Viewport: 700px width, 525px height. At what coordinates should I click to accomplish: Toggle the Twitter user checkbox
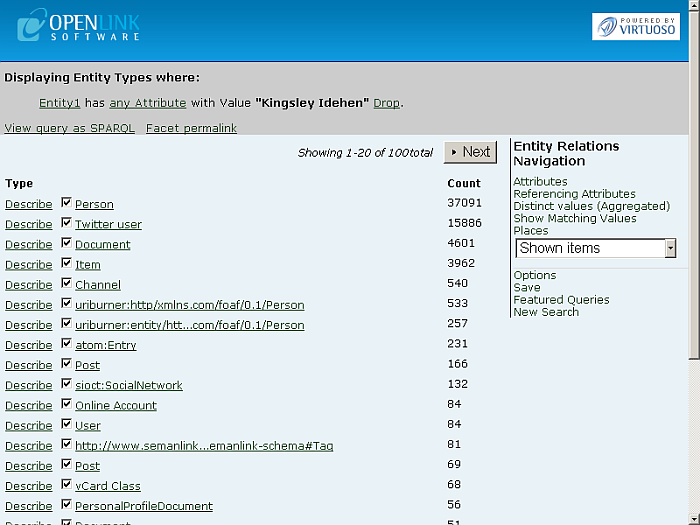[66, 223]
